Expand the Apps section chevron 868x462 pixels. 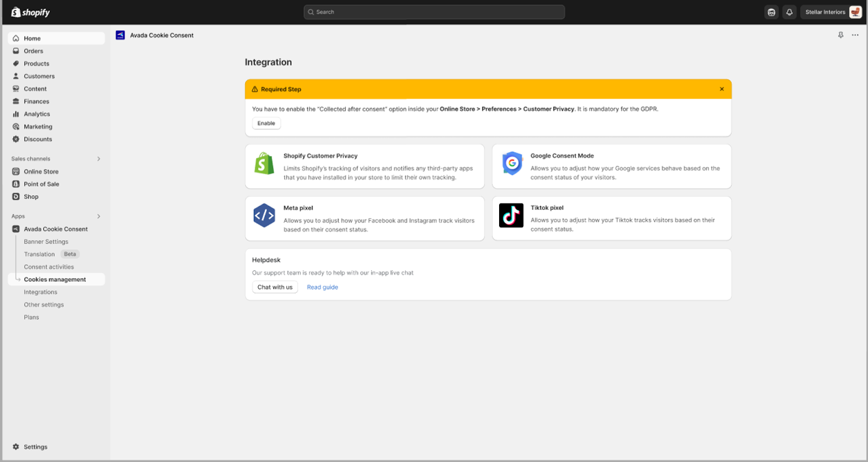pyautogui.click(x=99, y=216)
